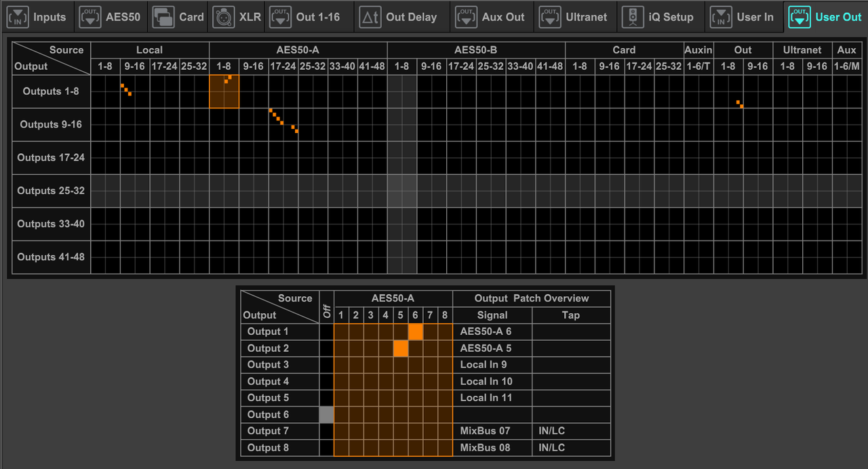868x469 pixels.
Task: Patch Output 4 to AES50-A channel 8
Action: [445, 382]
